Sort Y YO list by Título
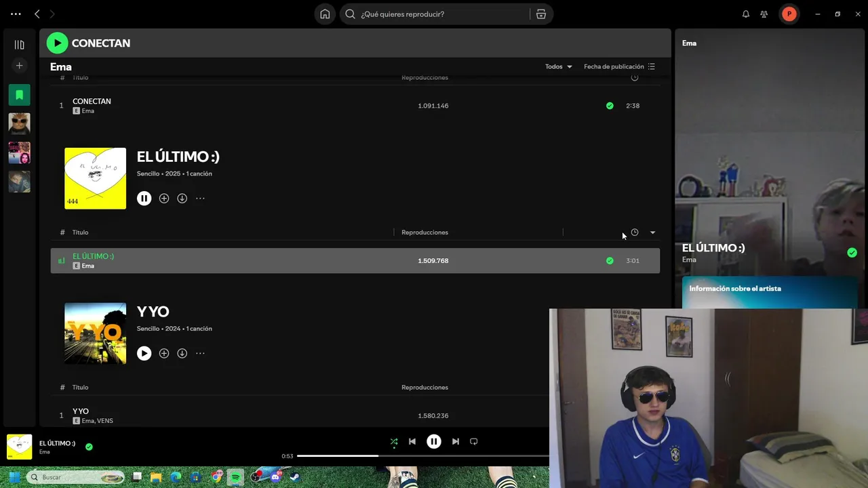 pyautogui.click(x=80, y=388)
